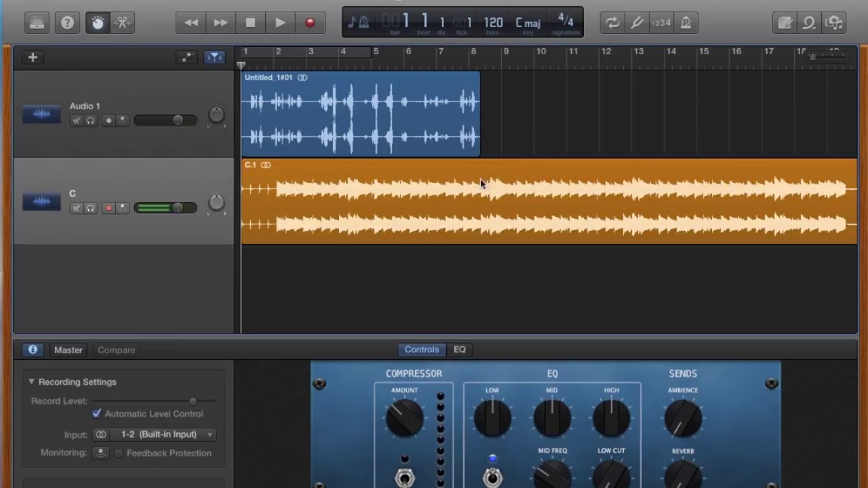Select the C track waveform icon
Image resolution: width=868 pixels, height=488 pixels.
tap(41, 202)
